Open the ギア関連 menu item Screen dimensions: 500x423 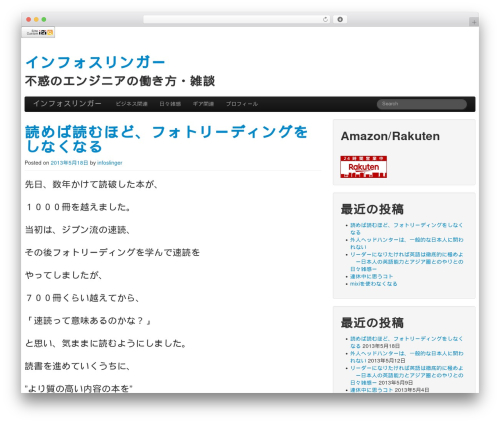[x=203, y=104]
